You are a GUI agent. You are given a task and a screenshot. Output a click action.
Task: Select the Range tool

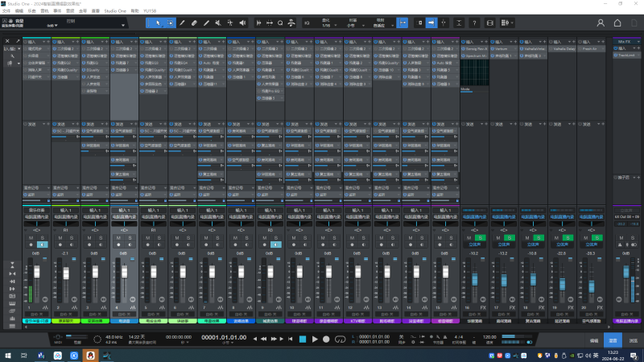click(170, 23)
